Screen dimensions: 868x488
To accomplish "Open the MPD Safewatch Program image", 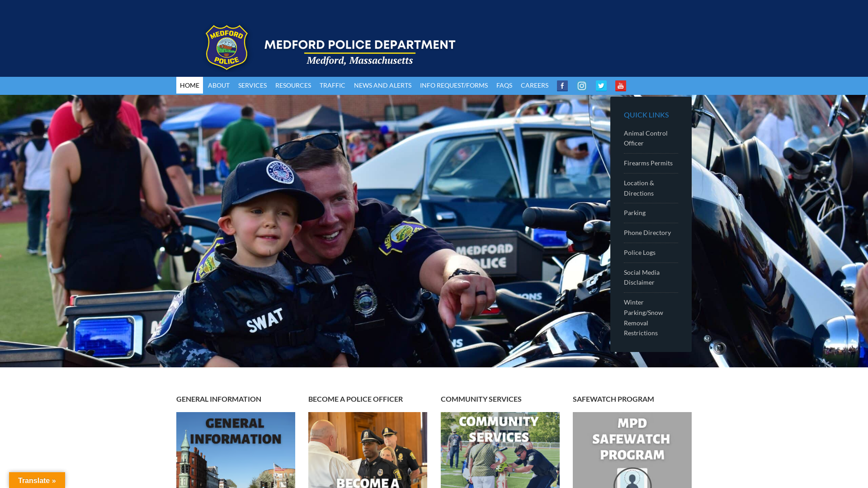I will (x=632, y=450).
